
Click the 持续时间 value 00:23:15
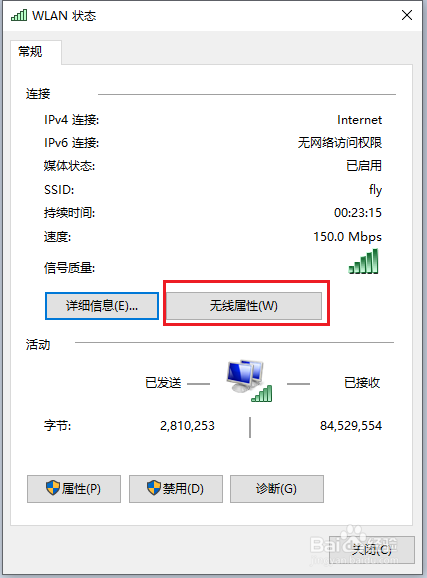[358, 213]
